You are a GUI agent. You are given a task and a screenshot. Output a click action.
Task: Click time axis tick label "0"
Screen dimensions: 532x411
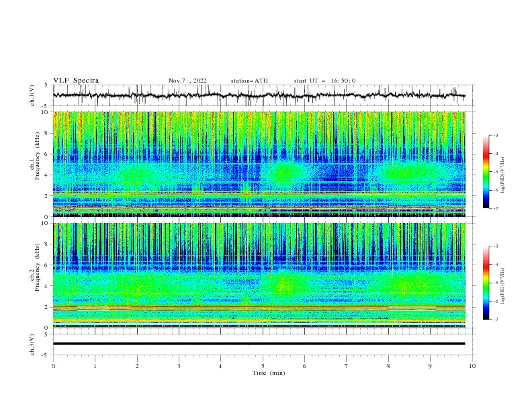click(x=53, y=366)
